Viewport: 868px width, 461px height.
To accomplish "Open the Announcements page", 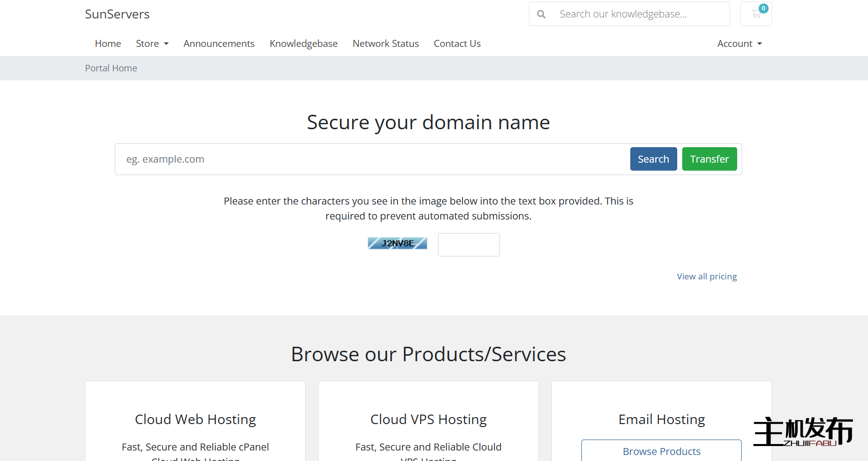I will [x=219, y=44].
